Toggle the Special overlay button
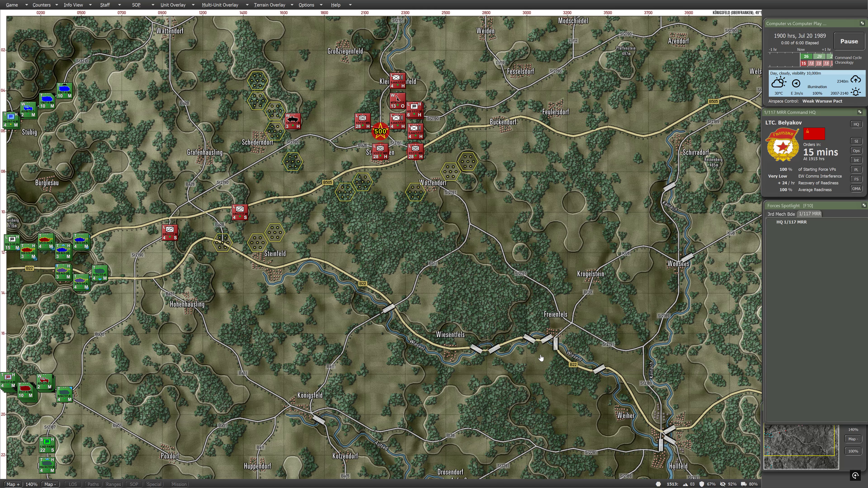The width and height of the screenshot is (868, 488). click(x=154, y=484)
